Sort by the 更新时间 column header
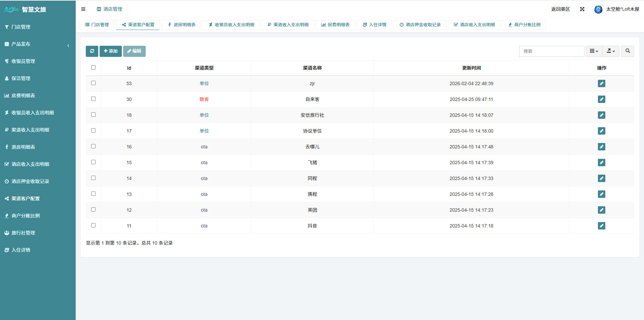The image size is (644, 320). pos(471,68)
